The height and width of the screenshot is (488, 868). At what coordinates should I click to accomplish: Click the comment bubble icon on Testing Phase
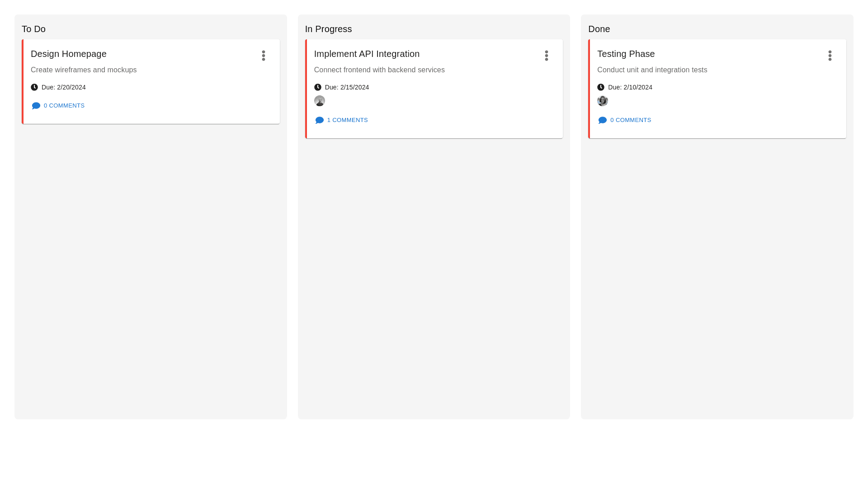pyautogui.click(x=602, y=120)
